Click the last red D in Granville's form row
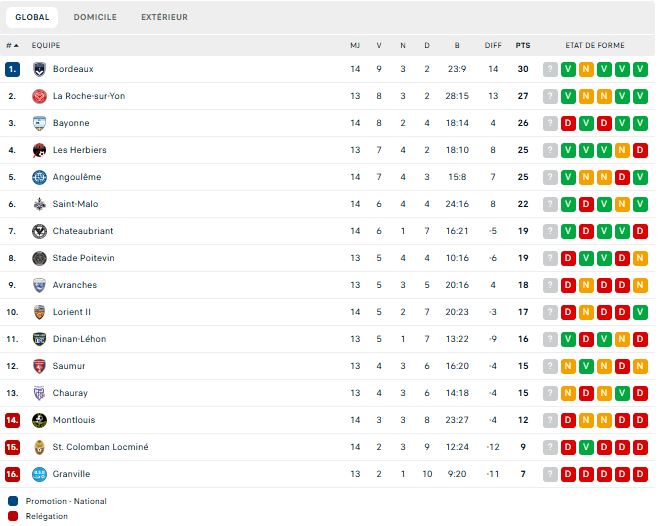The image size is (662, 526). point(640,474)
